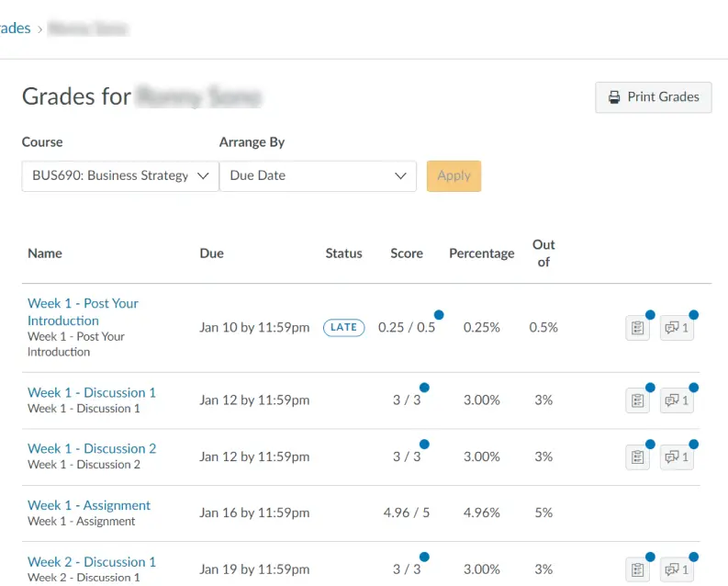Go to Grades breadcrumb link
Viewport: 728px width, 586px height.
15,28
